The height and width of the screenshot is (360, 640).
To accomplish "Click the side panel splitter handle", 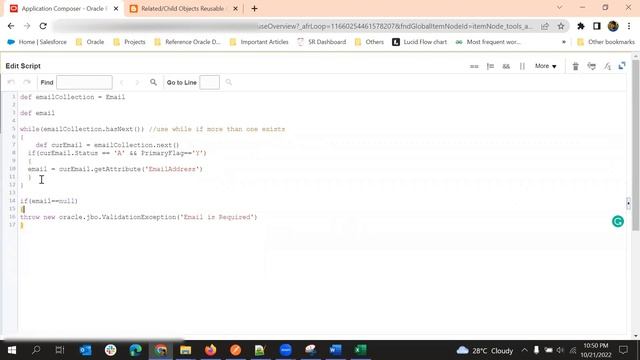I will [x=629, y=203].
